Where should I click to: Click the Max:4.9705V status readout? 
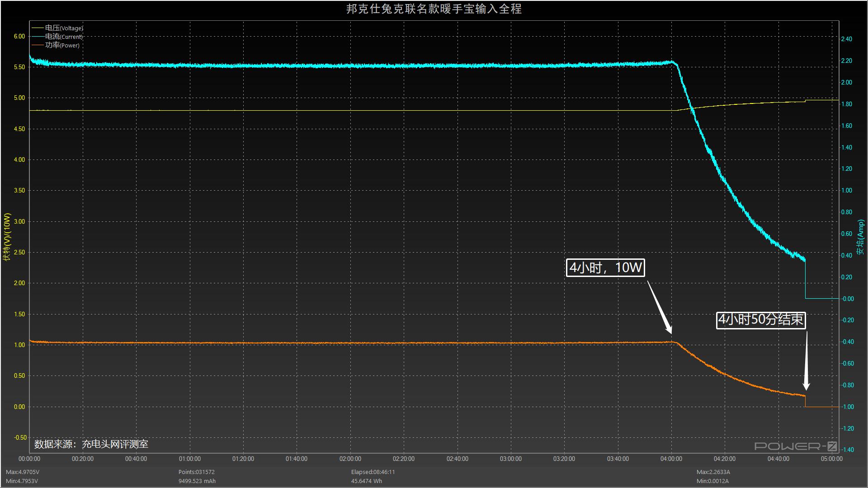click(23, 472)
